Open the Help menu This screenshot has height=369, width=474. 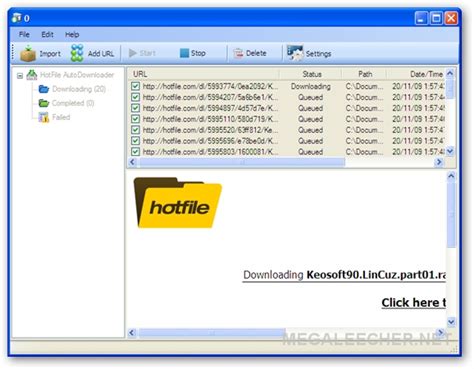pyautogui.click(x=72, y=34)
